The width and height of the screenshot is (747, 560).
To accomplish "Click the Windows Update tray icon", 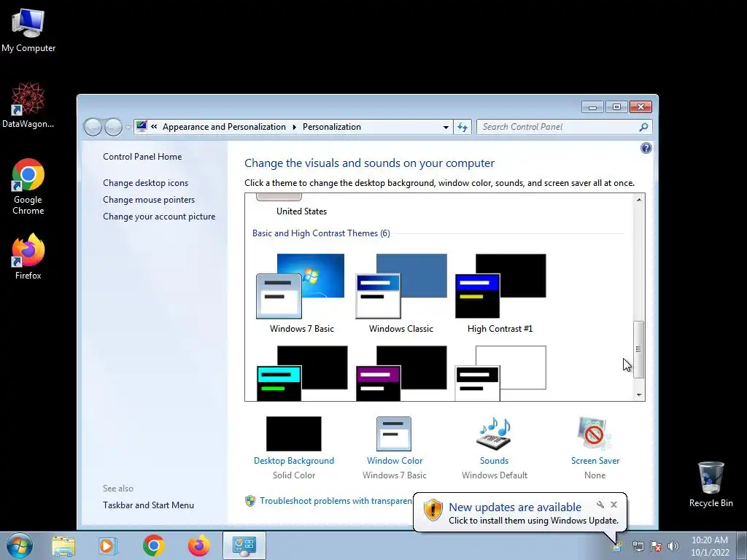I will pos(617,546).
